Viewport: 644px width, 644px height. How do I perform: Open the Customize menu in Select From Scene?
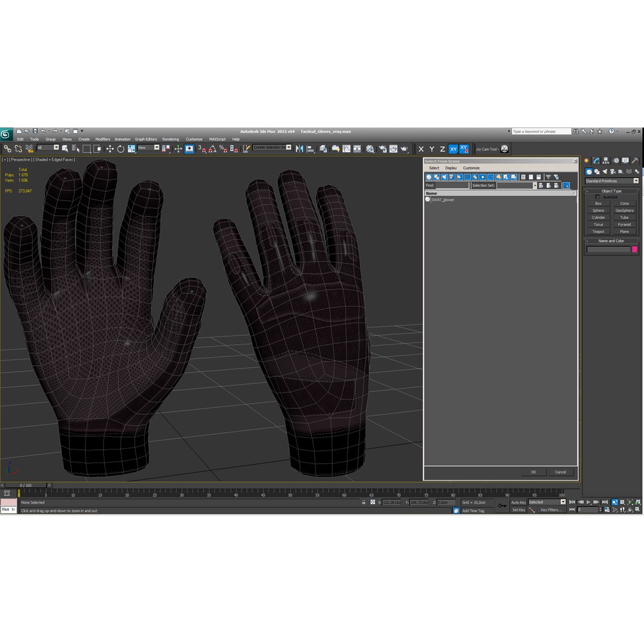coord(471,168)
